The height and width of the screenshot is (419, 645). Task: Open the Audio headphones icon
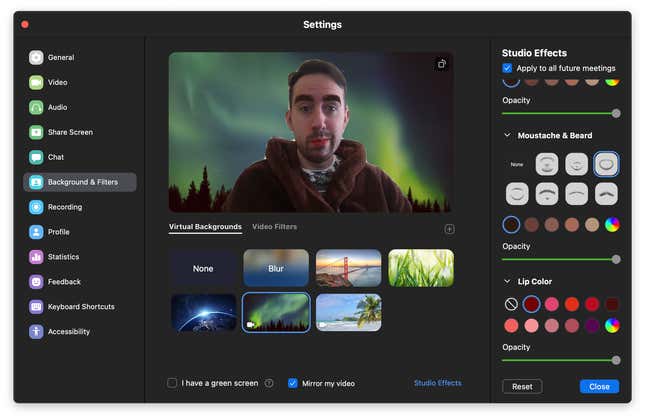tap(36, 107)
